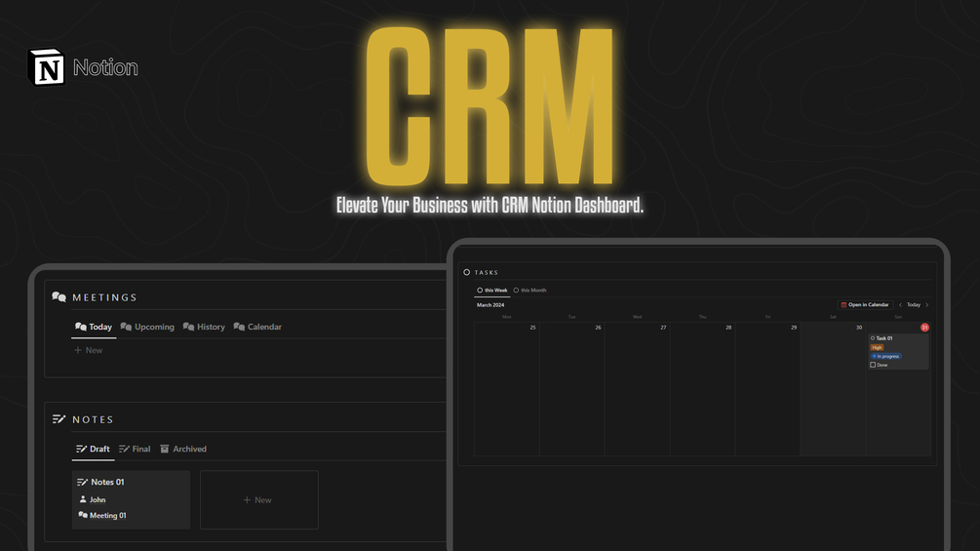Check the Done checkbox on Task 01

pos(873,365)
